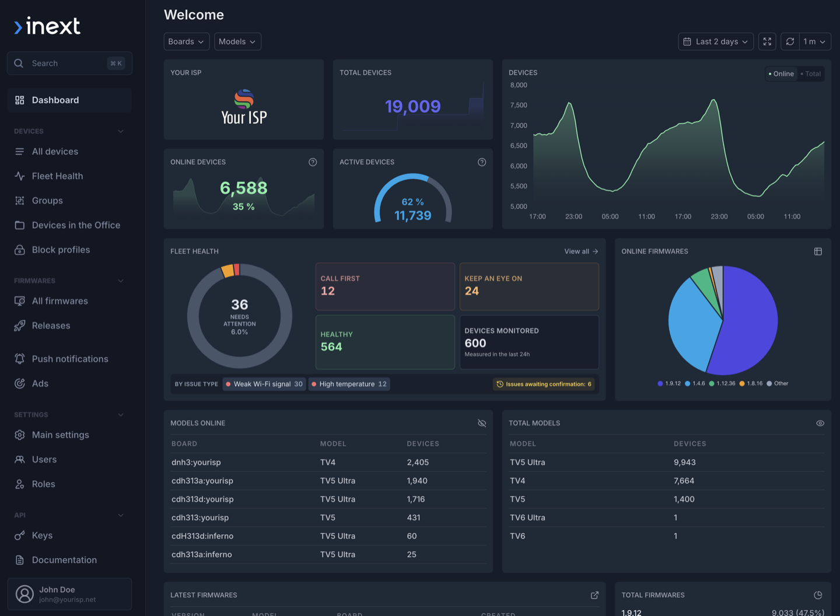Viewport: 840px width, 616px height.
Task: Toggle the 1.9.12 firmware legend entry
Action: [669, 383]
